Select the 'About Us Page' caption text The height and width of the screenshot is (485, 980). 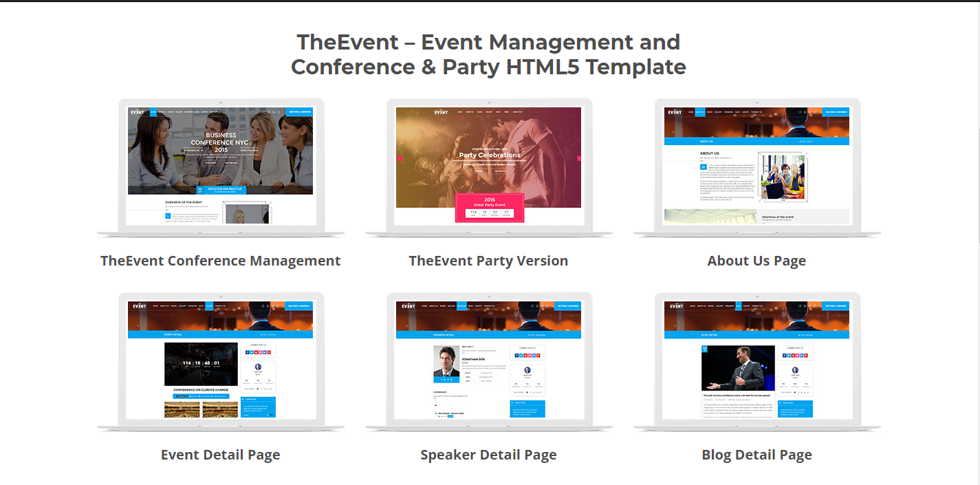[756, 261]
